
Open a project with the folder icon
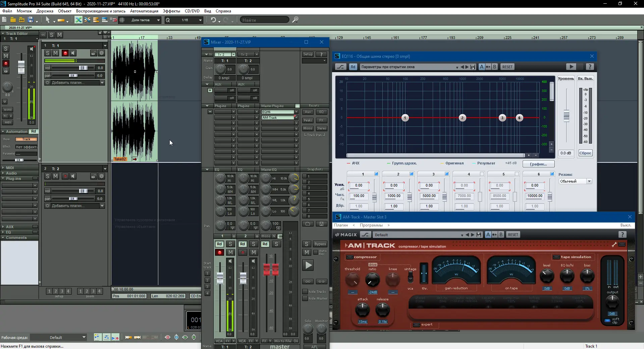13,20
